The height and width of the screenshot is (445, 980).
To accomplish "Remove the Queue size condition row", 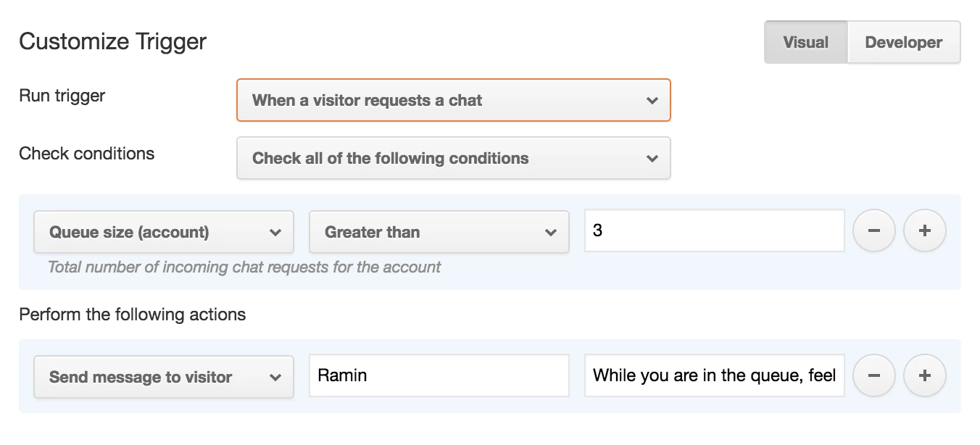I will (873, 231).
